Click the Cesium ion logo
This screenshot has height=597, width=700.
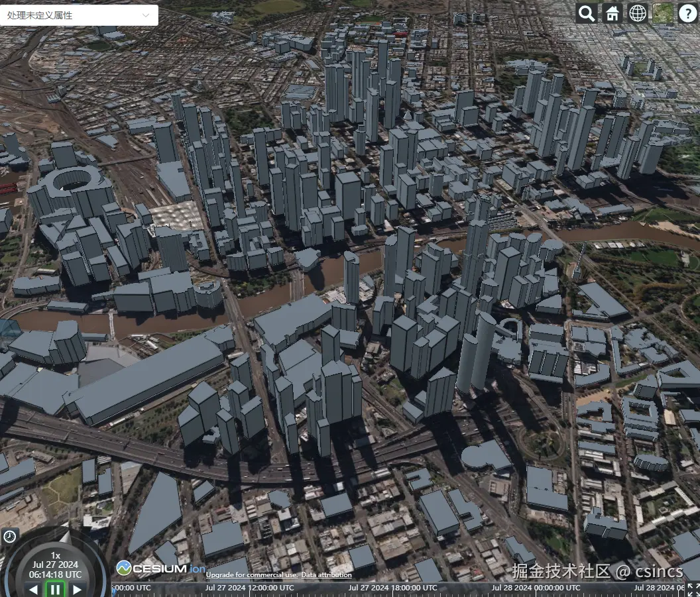pos(160,569)
